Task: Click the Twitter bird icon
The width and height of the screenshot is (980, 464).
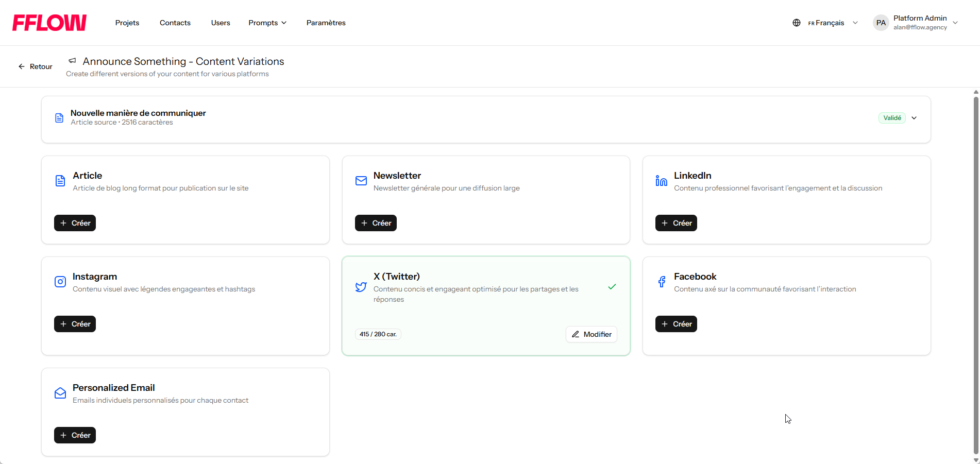Action: 361,287
